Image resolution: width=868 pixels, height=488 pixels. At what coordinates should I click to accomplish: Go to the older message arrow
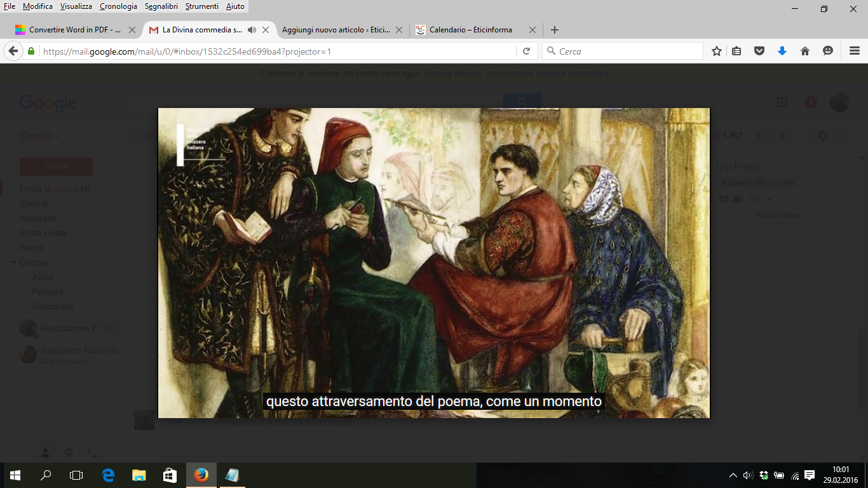(782, 136)
